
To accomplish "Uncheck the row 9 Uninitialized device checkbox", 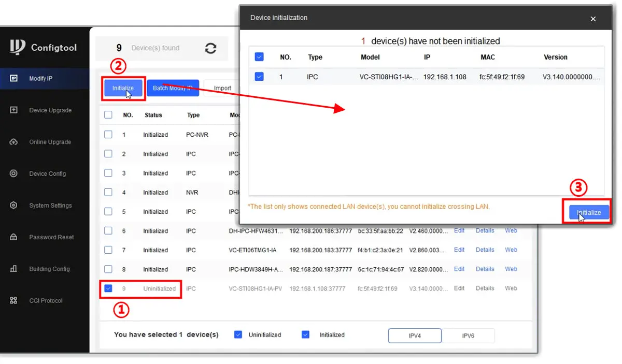I will pos(108,288).
